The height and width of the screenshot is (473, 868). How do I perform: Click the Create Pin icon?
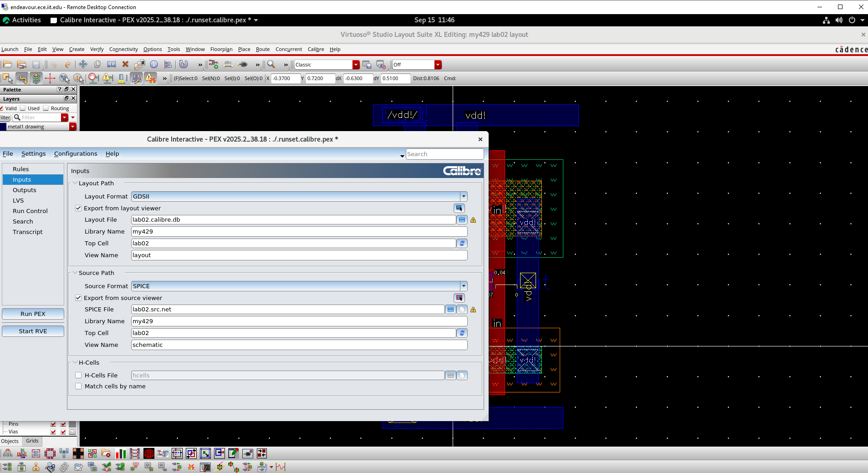click(x=243, y=65)
